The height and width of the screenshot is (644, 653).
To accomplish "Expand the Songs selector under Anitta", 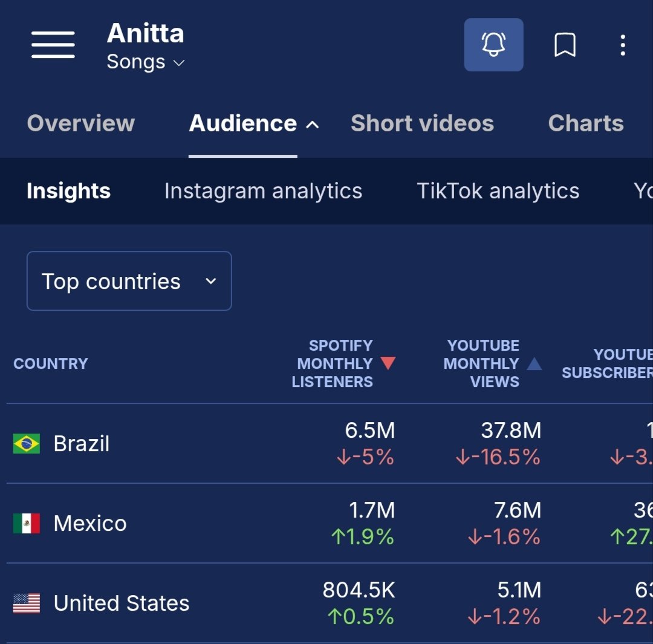I will [x=179, y=62].
